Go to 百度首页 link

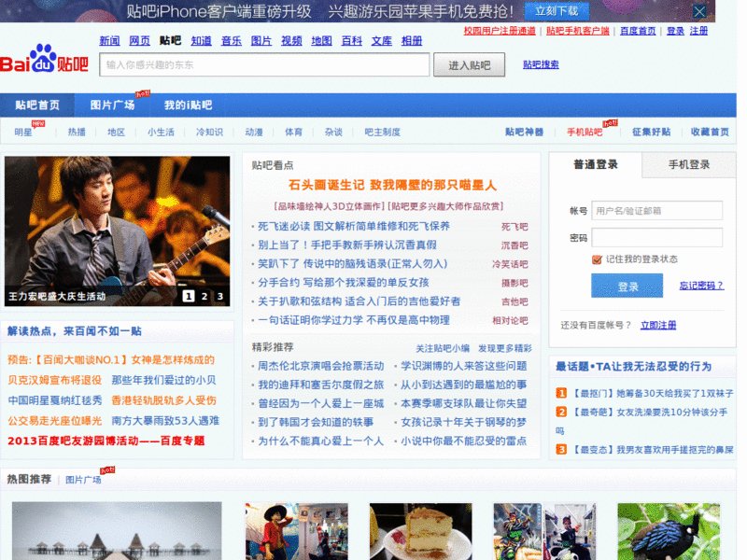tap(638, 31)
